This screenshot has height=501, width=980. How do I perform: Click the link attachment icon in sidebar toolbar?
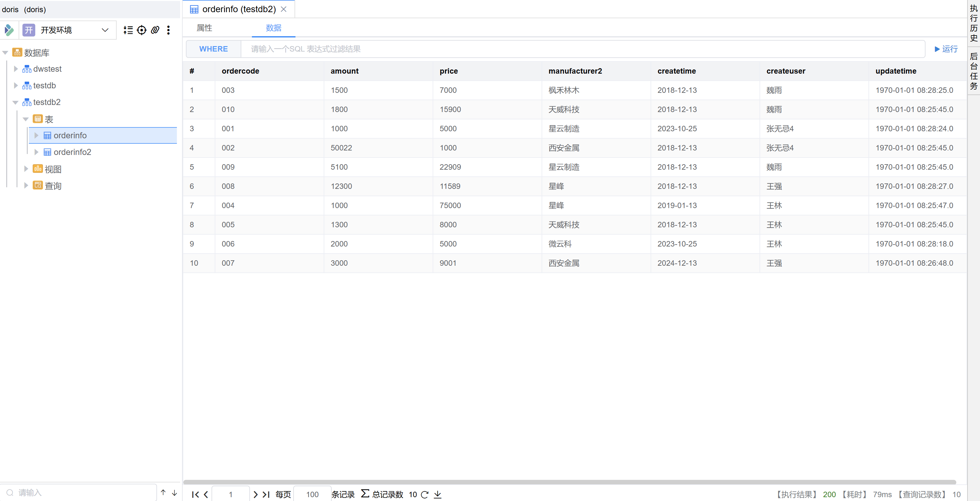click(155, 30)
